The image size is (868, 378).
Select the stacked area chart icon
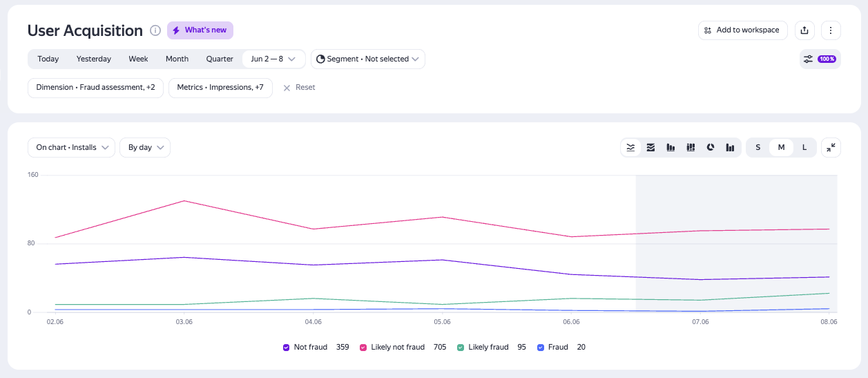[x=650, y=147]
